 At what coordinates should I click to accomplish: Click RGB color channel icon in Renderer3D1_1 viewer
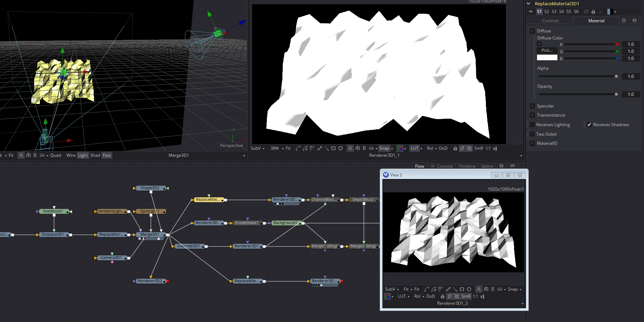pyautogui.click(x=400, y=148)
